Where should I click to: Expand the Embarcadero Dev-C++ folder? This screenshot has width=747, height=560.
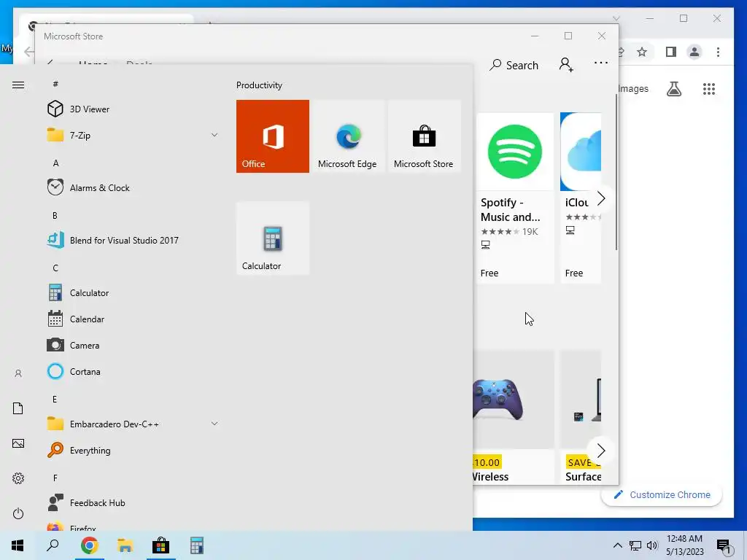(x=133, y=424)
